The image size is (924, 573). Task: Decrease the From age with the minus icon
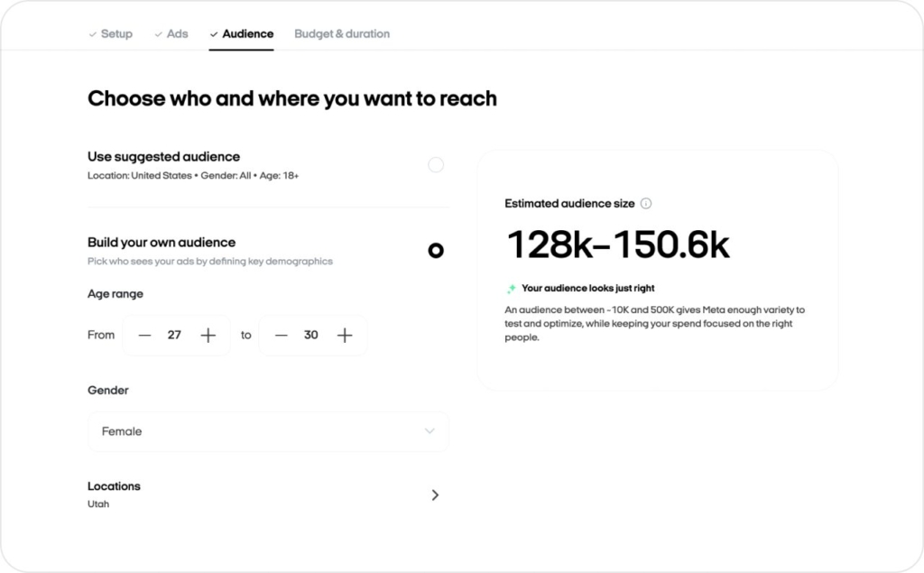pyautogui.click(x=144, y=335)
